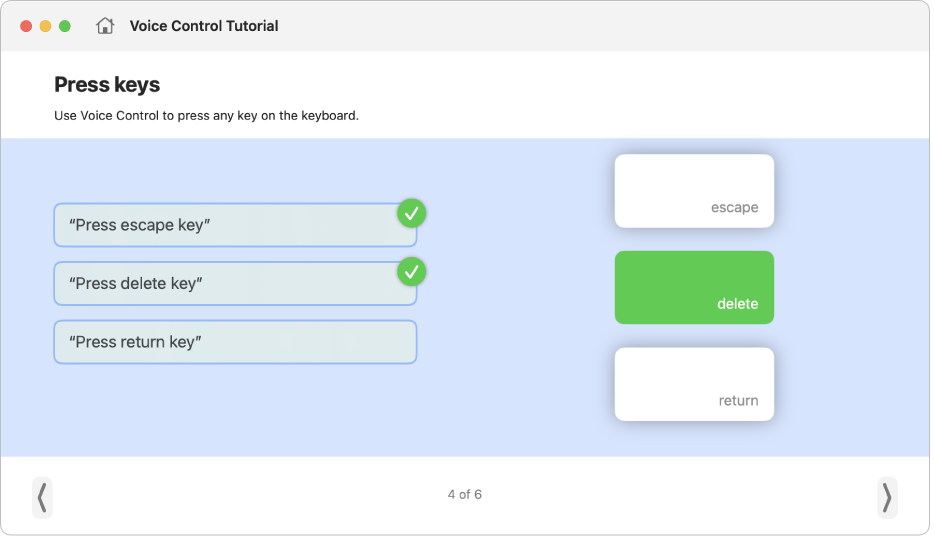Click the "Press keys" heading
Image resolution: width=934 pixels, height=538 pixels.
(x=107, y=85)
